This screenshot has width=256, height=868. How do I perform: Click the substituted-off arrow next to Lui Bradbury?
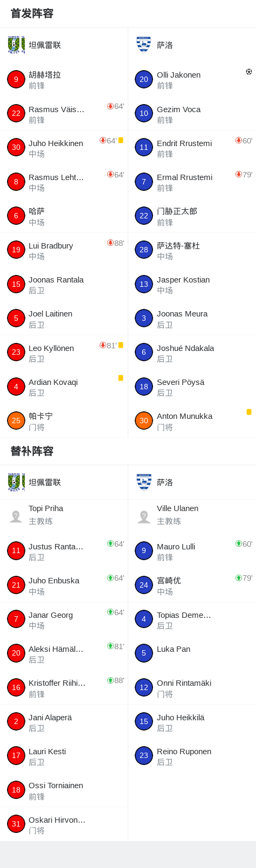coord(110,243)
